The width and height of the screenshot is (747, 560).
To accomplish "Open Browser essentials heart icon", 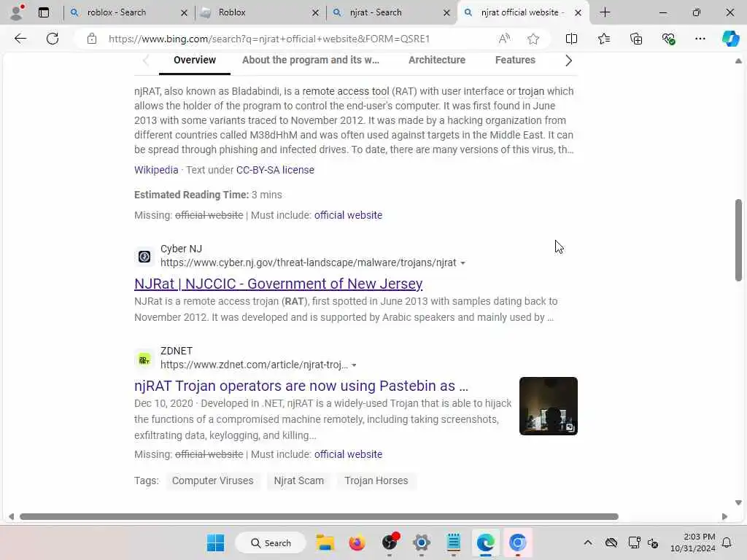I will tap(668, 39).
